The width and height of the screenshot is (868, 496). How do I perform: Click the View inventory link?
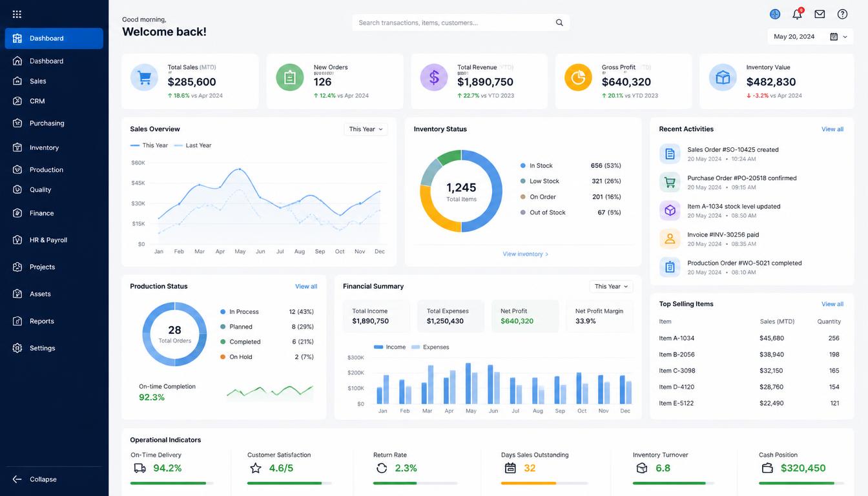526,254
